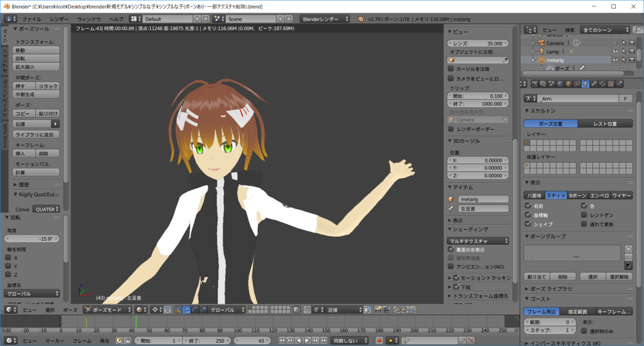
Task: Enable the カーソルを注視 checkbox
Action: [x=451, y=69]
